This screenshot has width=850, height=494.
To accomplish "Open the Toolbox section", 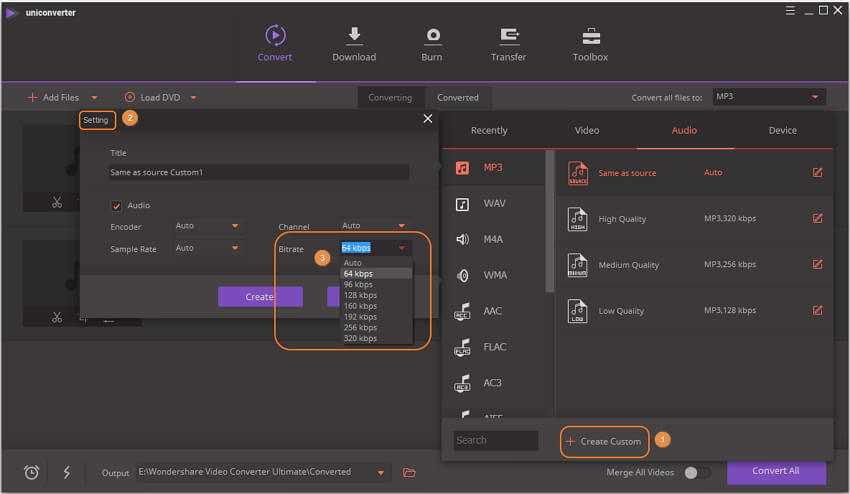I will point(590,36).
